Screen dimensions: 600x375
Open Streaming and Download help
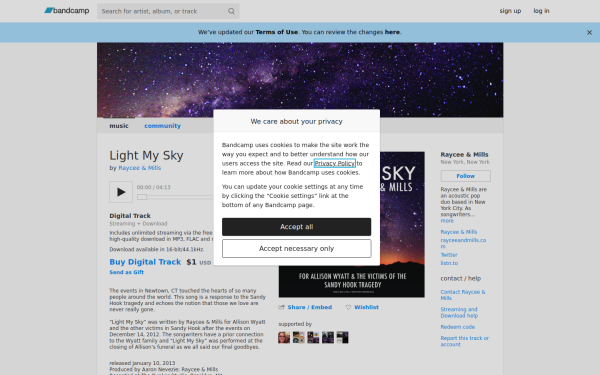point(459,313)
